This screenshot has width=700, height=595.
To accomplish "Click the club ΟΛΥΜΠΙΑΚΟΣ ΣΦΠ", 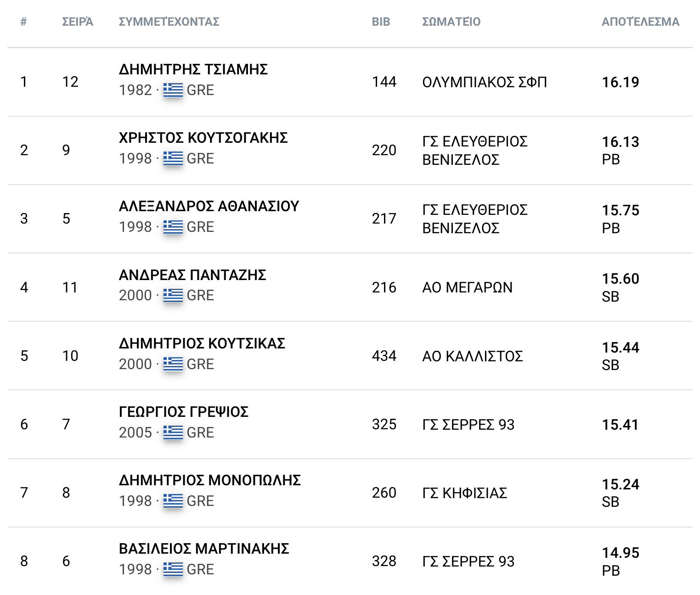I will pos(484,82).
